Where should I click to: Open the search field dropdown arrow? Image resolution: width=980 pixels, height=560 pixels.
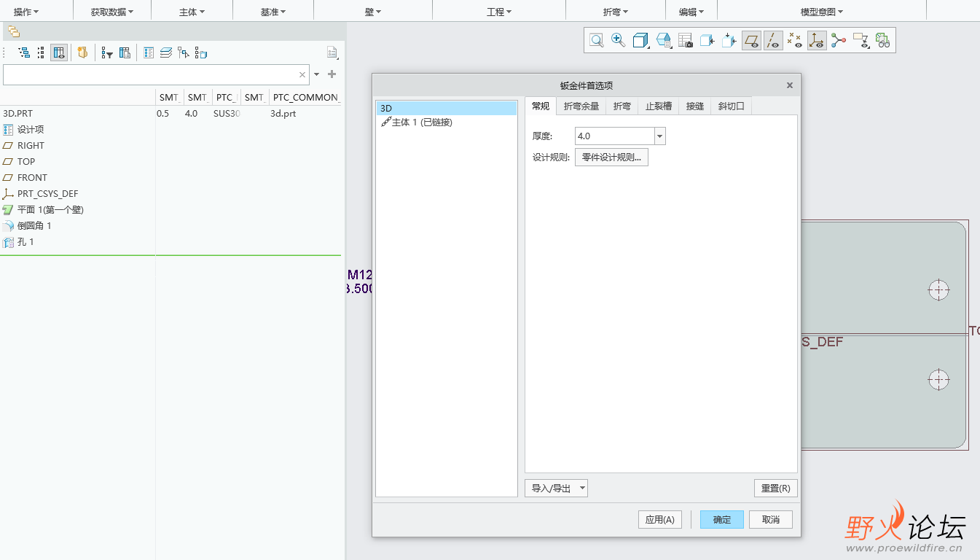click(x=316, y=74)
